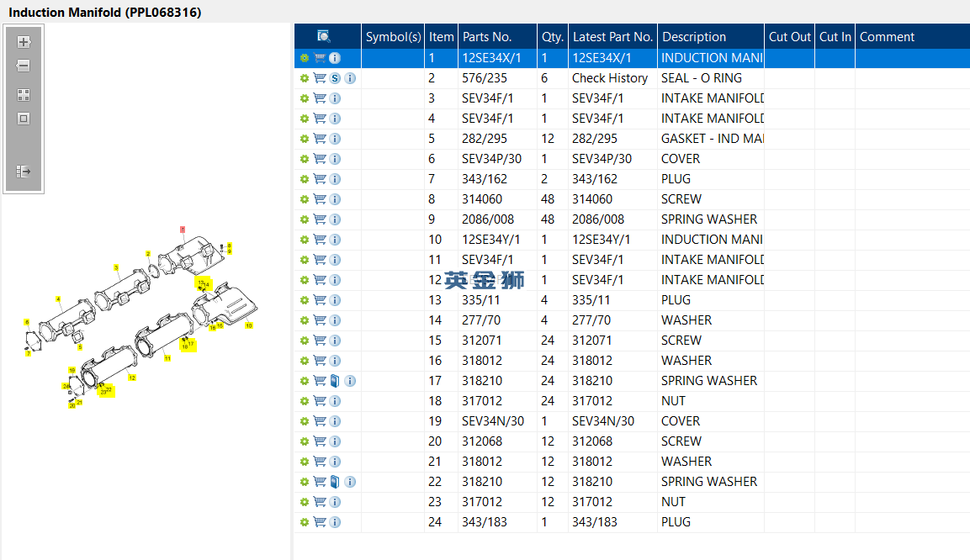Click the Cut Out column header
The width and height of the screenshot is (970, 560).
coord(789,36)
